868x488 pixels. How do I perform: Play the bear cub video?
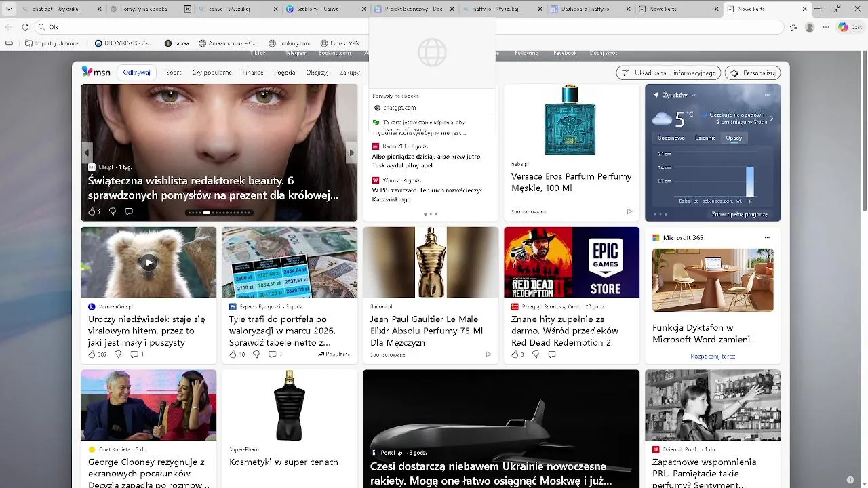tap(149, 262)
